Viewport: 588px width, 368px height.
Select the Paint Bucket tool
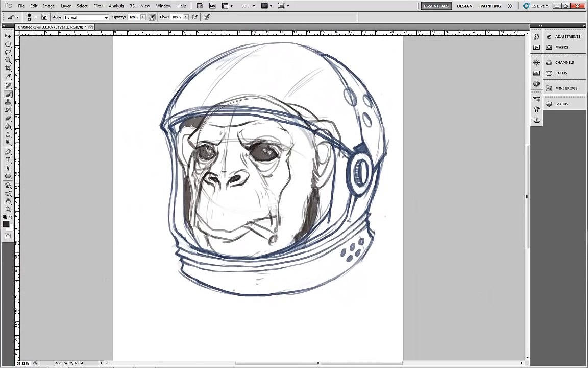8,126
